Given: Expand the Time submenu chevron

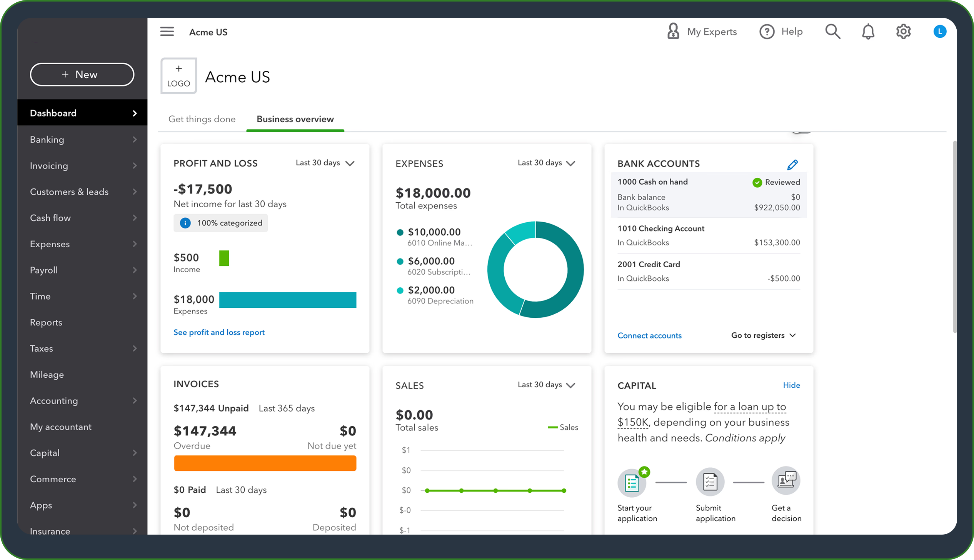Looking at the screenshot, I should click(135, 297).
